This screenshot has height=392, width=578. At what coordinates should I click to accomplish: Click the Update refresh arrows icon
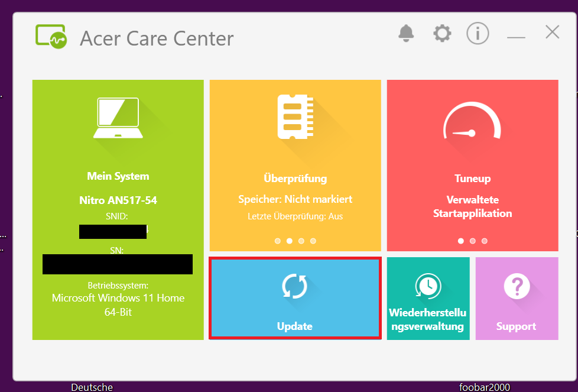tap(294, 286)
